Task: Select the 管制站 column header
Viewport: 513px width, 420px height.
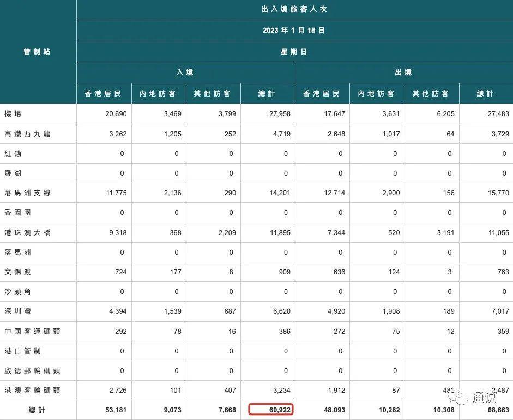Action: pos(38,52)
